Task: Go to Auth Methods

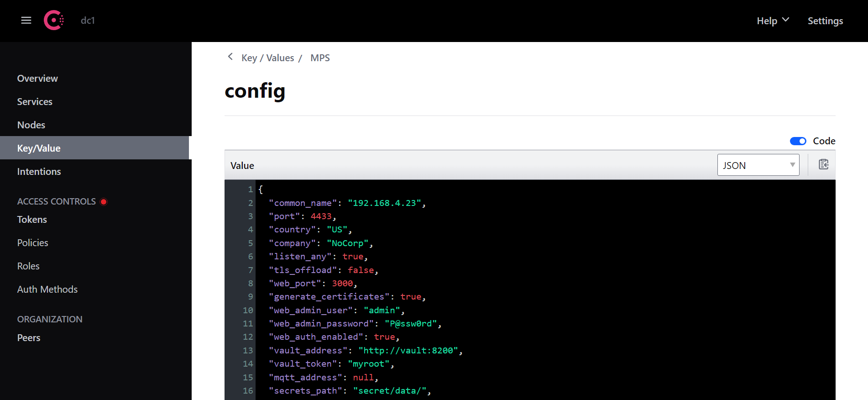Action: (47, 289)
